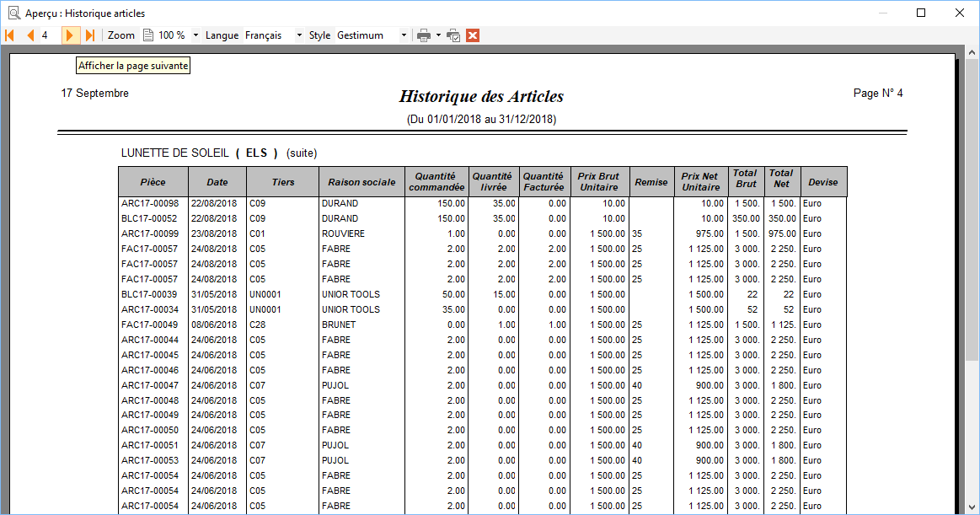Open the Style Gestimum dropdown

404,35
